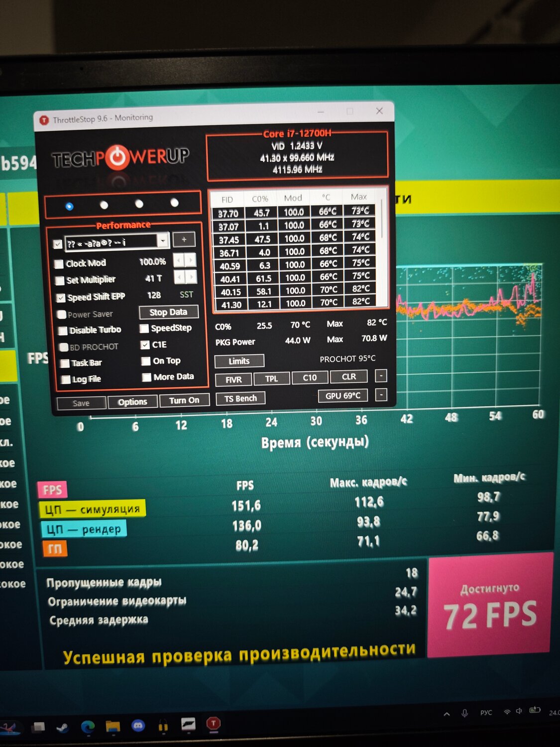Click the Save button
The image size is (560, 747).
point(81,403)
